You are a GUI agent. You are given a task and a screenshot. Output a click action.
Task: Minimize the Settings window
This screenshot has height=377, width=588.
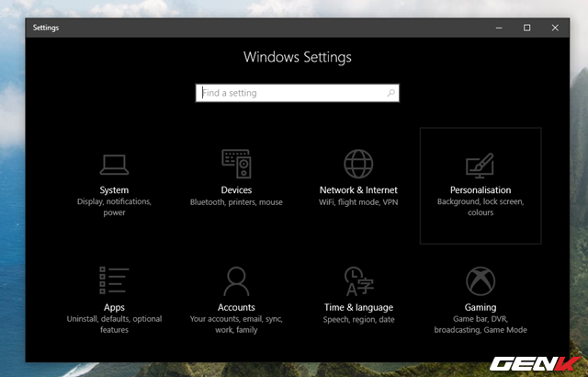pyautogui.click(x=499, y=28)
